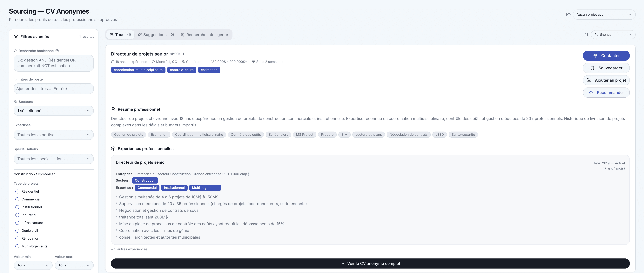Open the Pertinence sort dropdown

coord(613,35)
